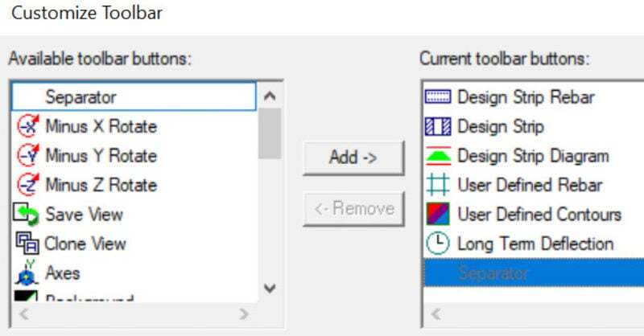
Task: Select the User Defined Contours swatch icon
Action: [x=438, y=215]
